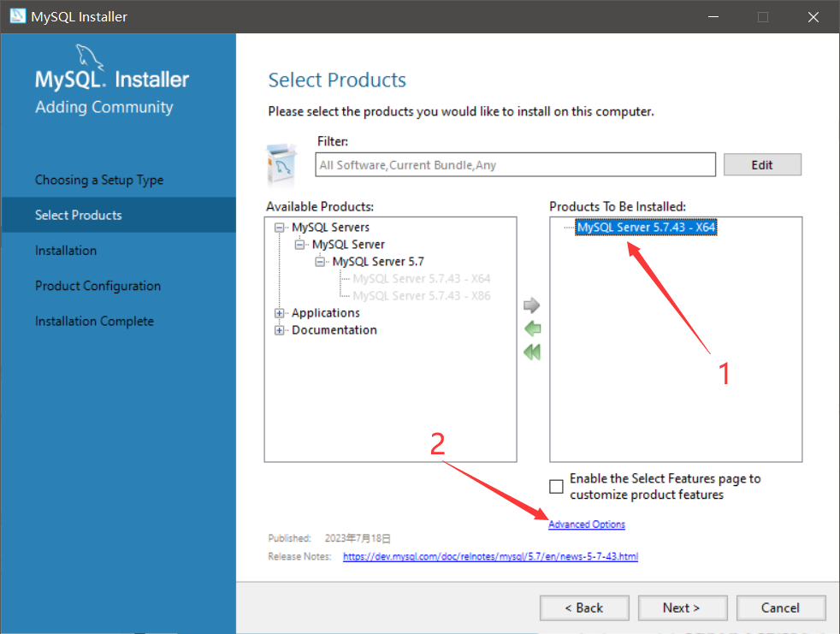840x634 pixels.
Task: Collapse the MySQL Server 5.7 node
Action: [320, 262]
